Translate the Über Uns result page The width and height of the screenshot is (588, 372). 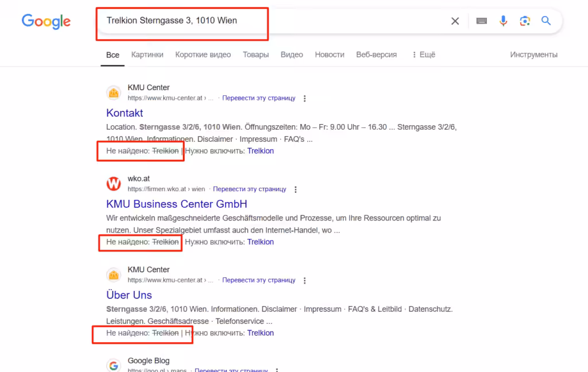point(259,280)
